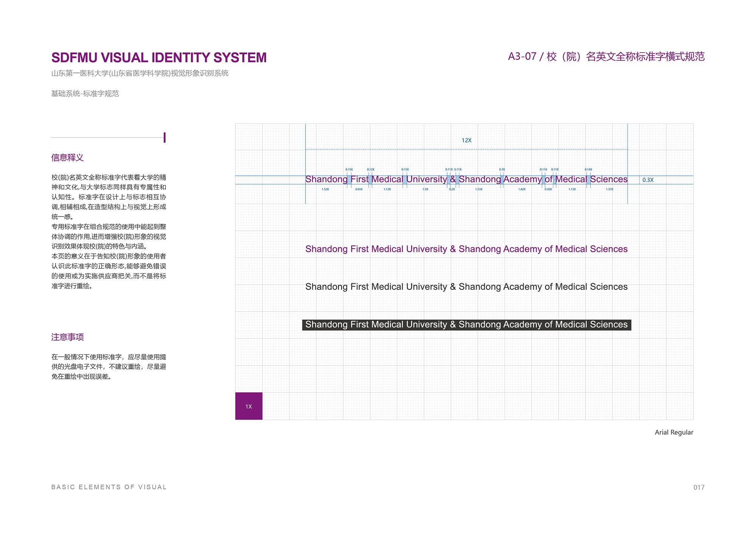Viewport: 756px width, 534px height.
Task: Click the purple 1X unit square
Action: coord(249,406)
